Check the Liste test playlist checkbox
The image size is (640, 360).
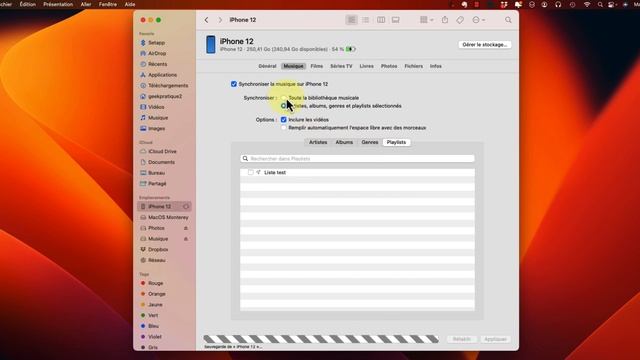point(251,173)
